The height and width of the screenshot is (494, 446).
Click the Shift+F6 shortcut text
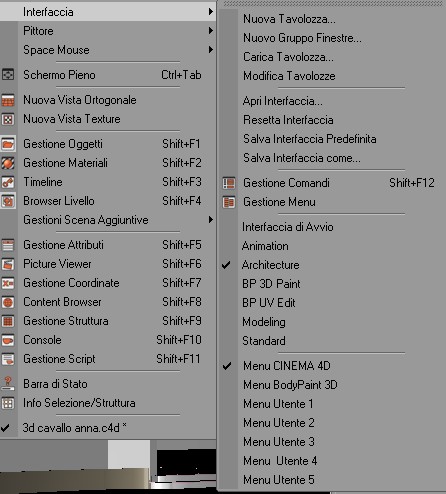click(x=182, y=264)
